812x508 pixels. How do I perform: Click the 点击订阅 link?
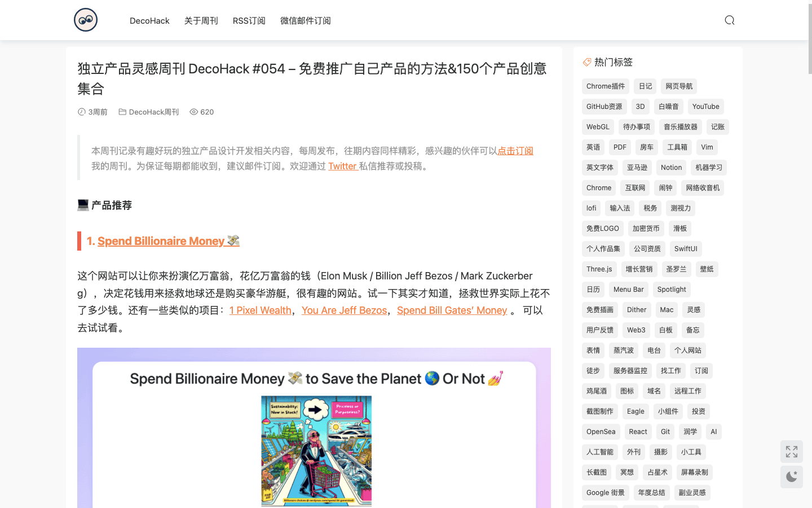(515, 151)
